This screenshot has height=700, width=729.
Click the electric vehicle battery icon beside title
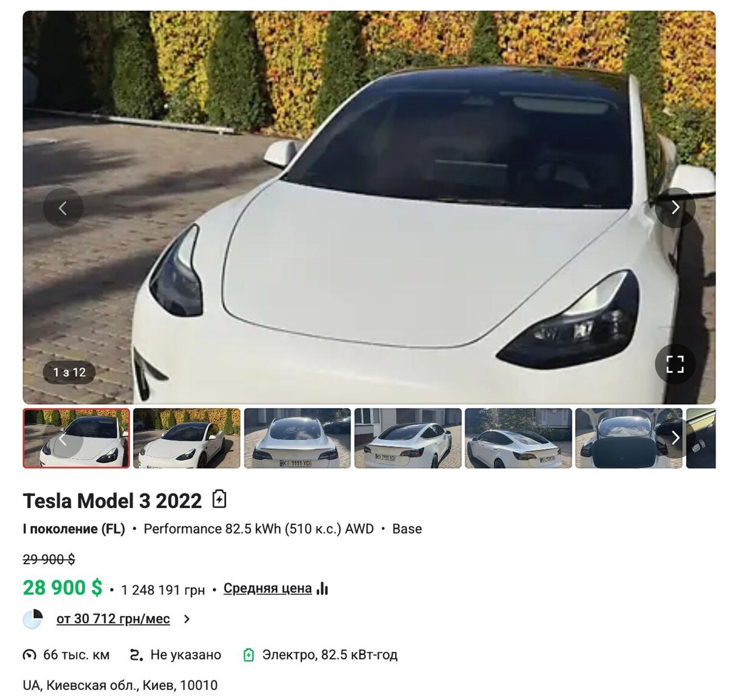pos(219,499)
